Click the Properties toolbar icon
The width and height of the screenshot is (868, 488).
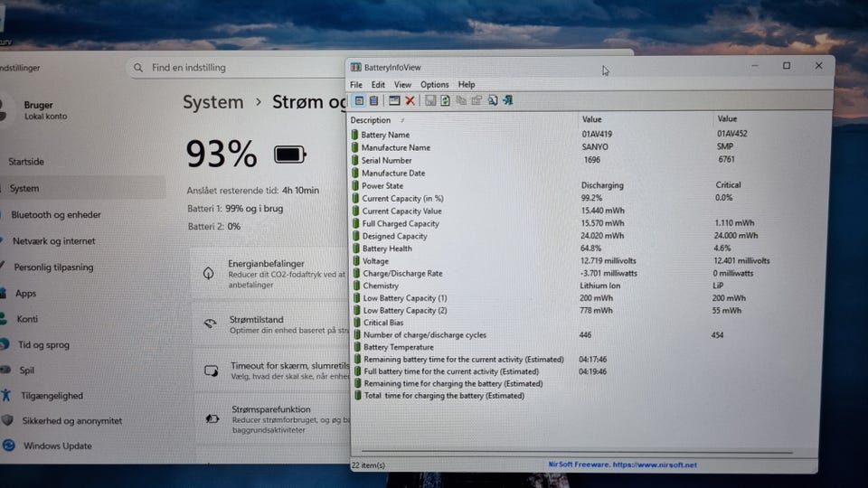point(476,100)
